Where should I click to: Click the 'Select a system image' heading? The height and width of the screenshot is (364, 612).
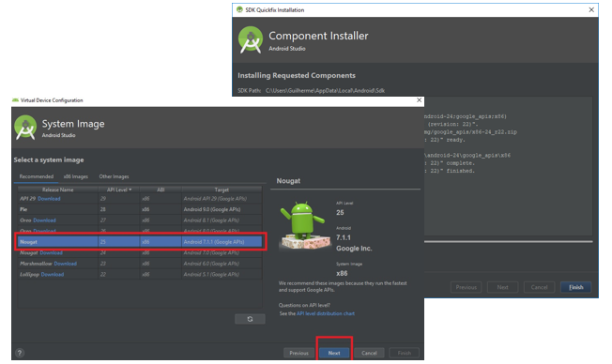tap(49, 160)
